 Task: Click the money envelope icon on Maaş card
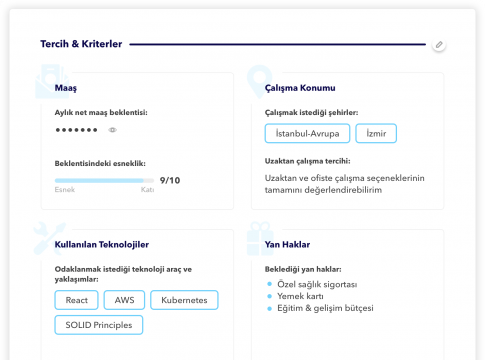(52, 82)
